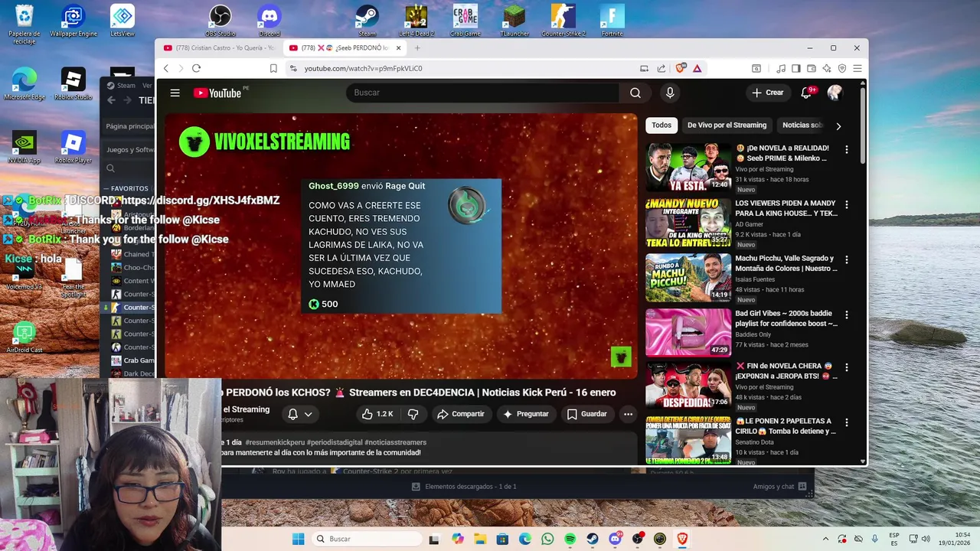
Task: Open Roblox Studio desktop icon
Action: pyautogui.click(x=73, y=84)
